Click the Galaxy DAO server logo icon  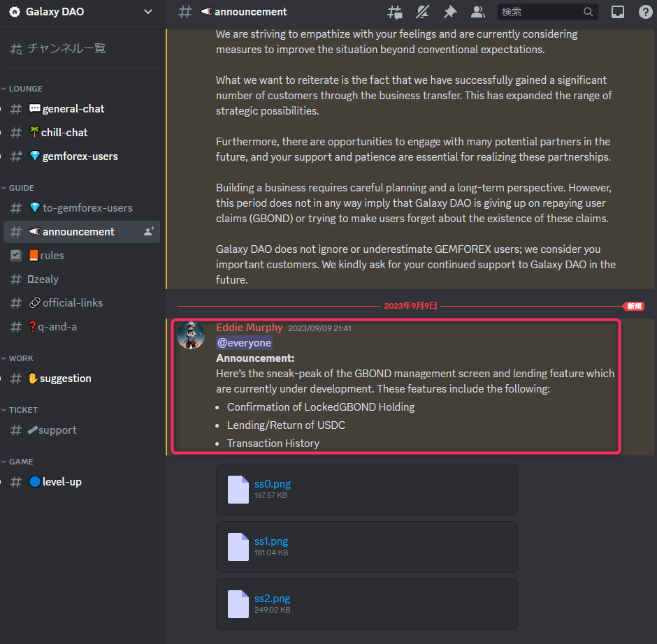tap(14, 12)
